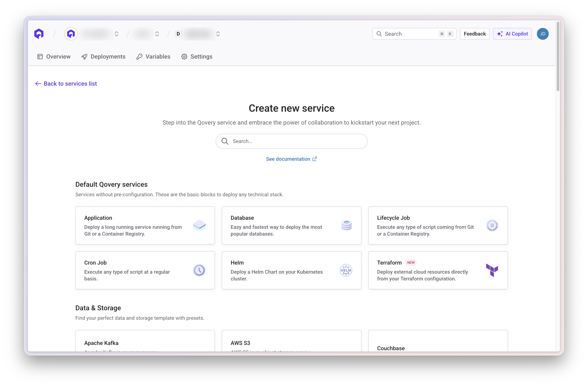Click the 'D' environment badge
The width and height of the screenshot is (588, 387).
click(x=178, y=34)
